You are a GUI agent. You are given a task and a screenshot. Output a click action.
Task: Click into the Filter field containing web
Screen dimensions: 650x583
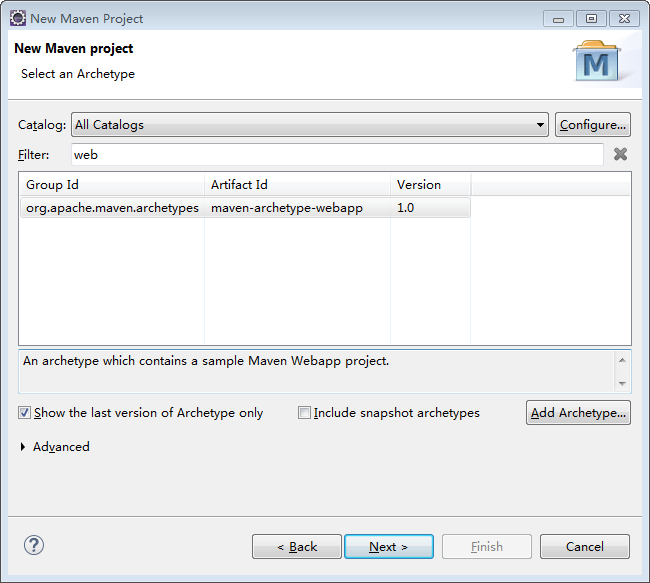337,155
